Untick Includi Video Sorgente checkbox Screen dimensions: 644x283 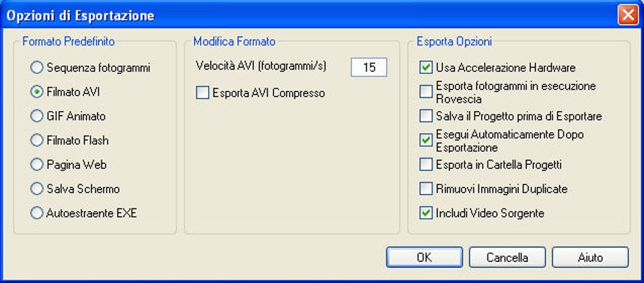(426, 213)
